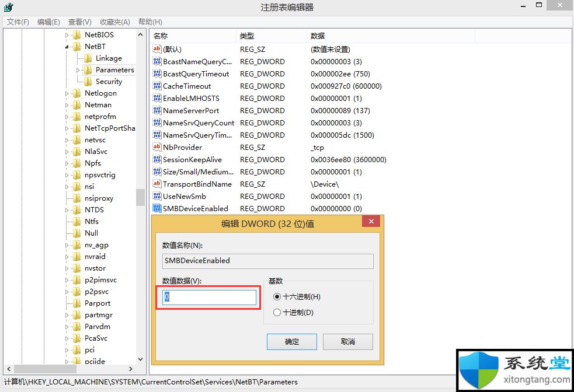This screenshot has height=392, width=574.
Task: Expand the netprofm tree node
Action: [x=67, y=117]
